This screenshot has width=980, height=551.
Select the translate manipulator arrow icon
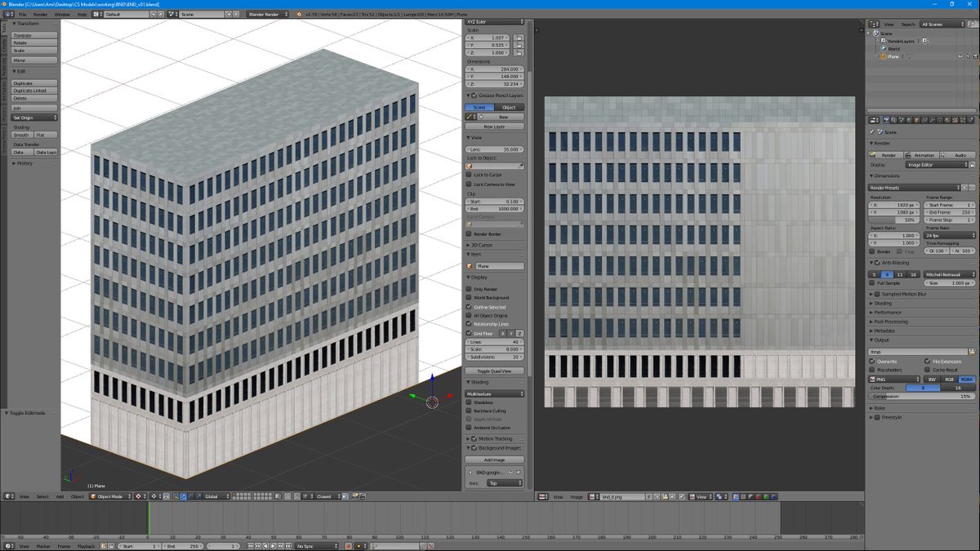183,496
